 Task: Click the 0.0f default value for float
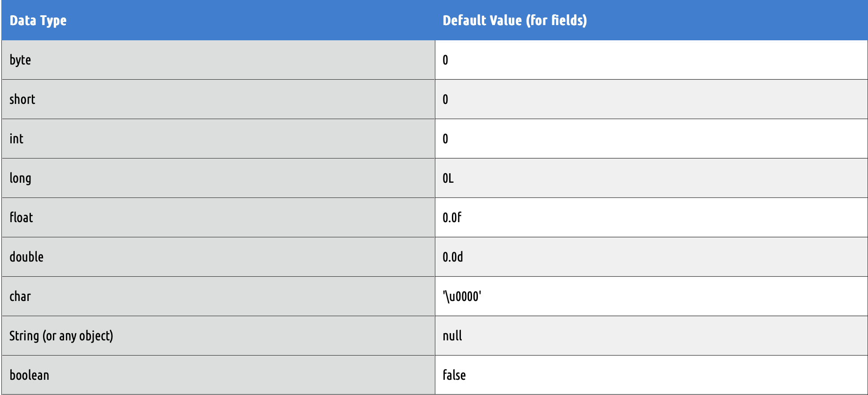pos(651,218)
